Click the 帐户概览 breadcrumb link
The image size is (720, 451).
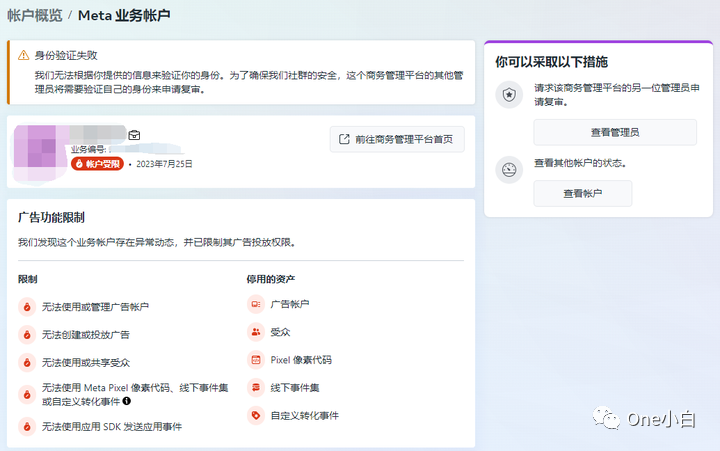point(34,15)
